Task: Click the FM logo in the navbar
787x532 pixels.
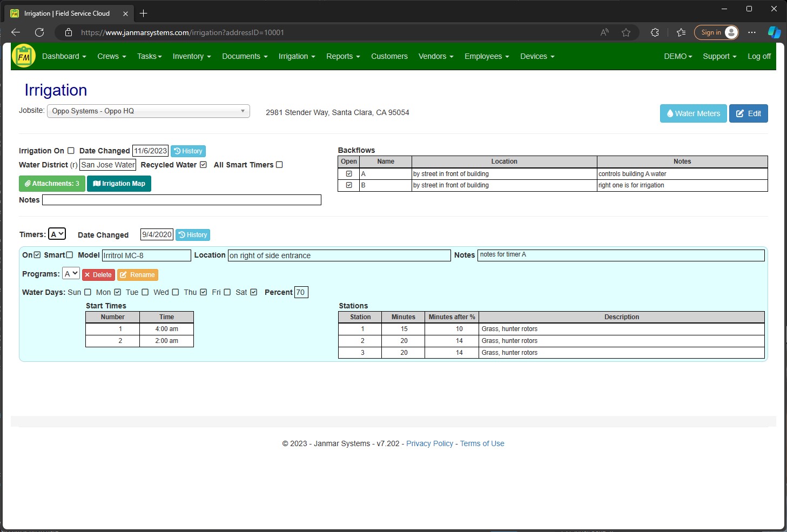Action: (23, 56)
